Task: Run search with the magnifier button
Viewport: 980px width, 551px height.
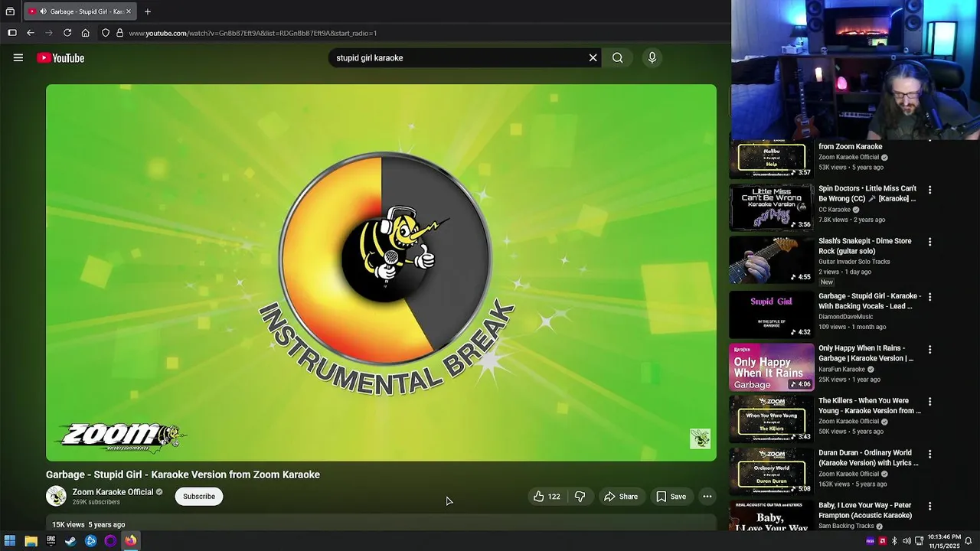Action: point(617,57)
